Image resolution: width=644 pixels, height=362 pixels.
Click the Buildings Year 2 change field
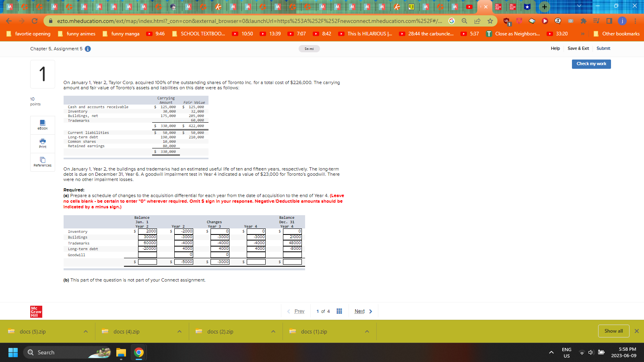coord(184,237)
